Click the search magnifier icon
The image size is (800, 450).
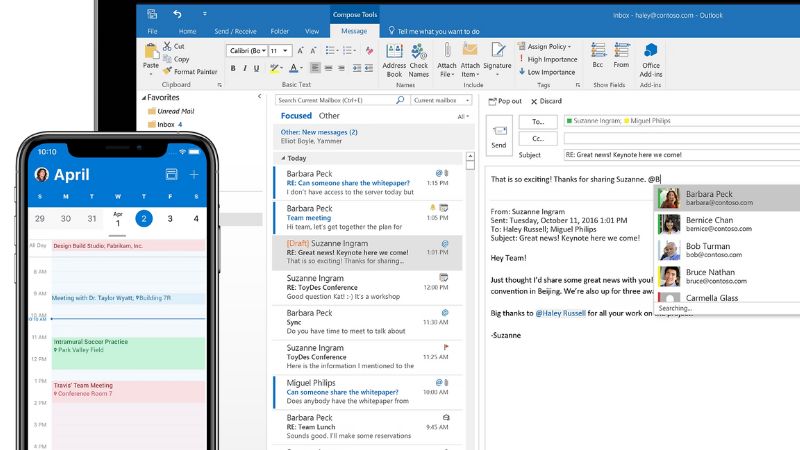click(400, 100)
